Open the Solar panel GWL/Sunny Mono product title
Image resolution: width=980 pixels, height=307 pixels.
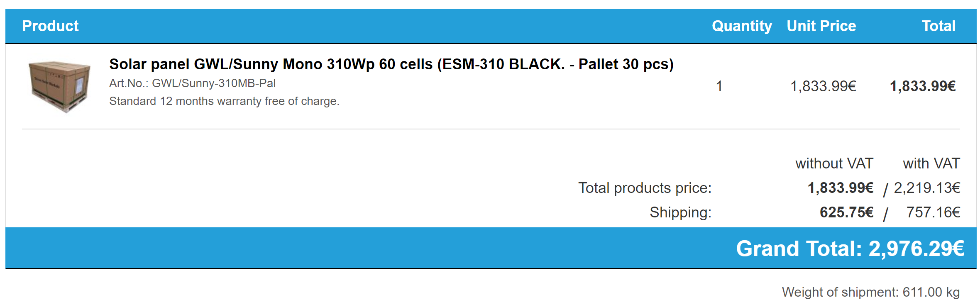[x=391, y=64]
